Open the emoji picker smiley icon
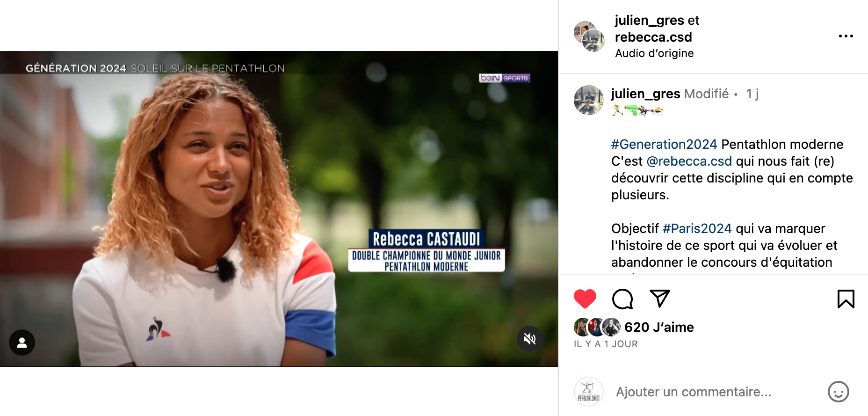Viewport: 868px width, 416px height. point(838,392)
